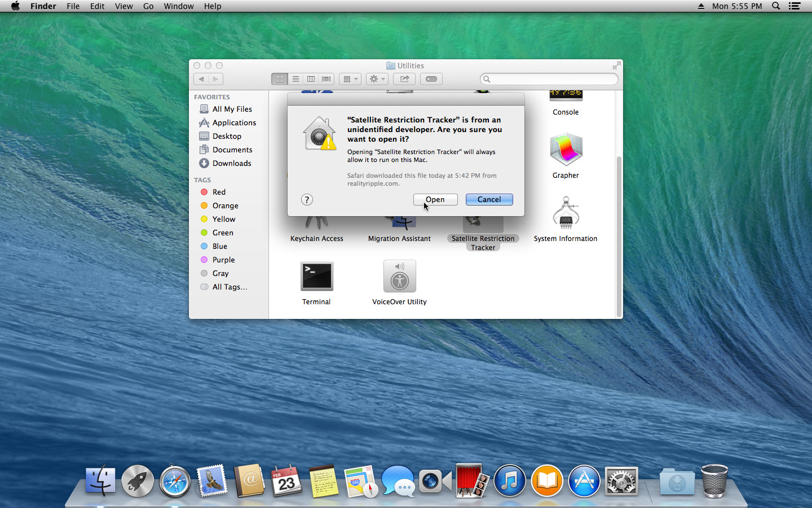This screenshot has height=508, width=812.
Task: Expand All Tags in the sidebar
Action: [230, 287]
